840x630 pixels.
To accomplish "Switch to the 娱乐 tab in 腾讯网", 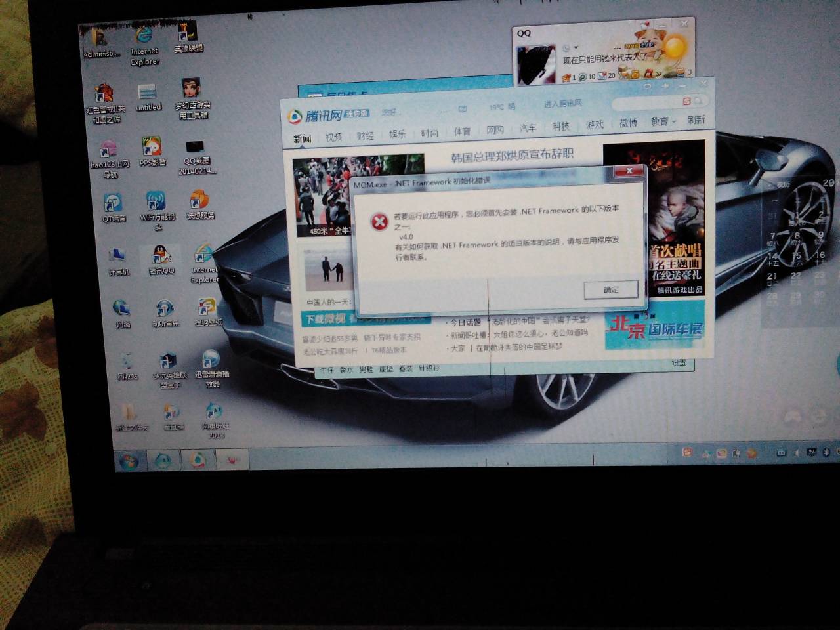I will tap(397, 134).
